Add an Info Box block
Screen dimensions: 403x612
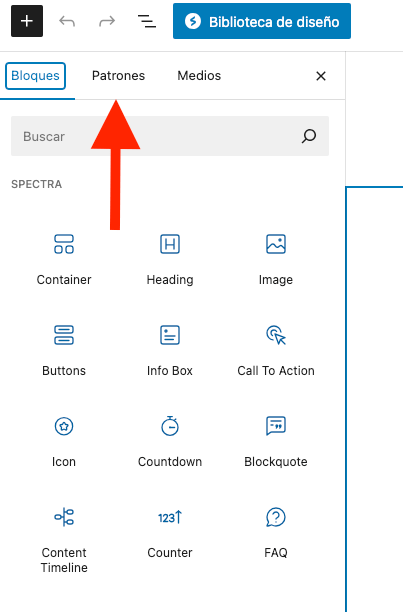tap(170, 350)
